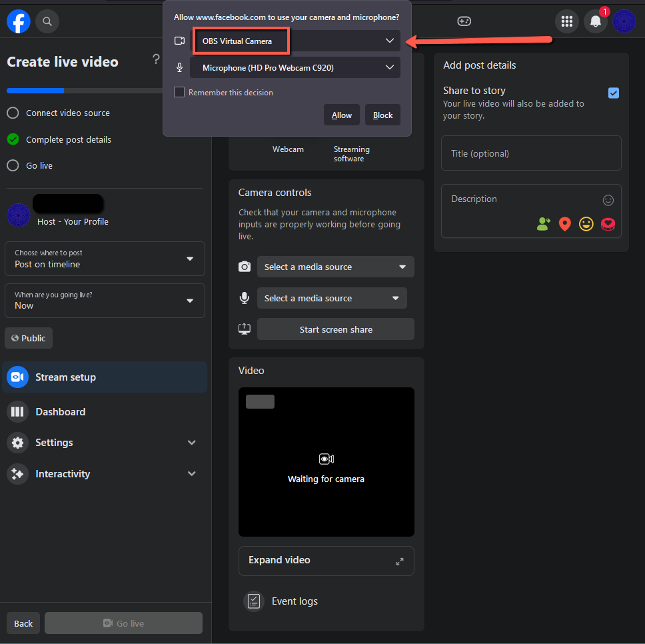The width and height of the screenshot is (645, 644).
Task: Open microphone Select a media source dropdown
Action: tap(332, 298)
